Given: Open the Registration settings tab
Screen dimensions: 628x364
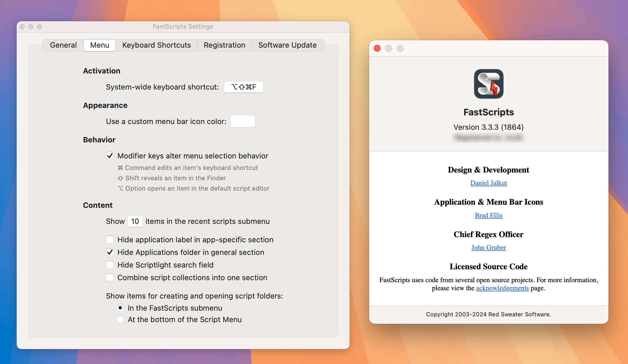Looking at the screenshot, I should click(224, 45).
